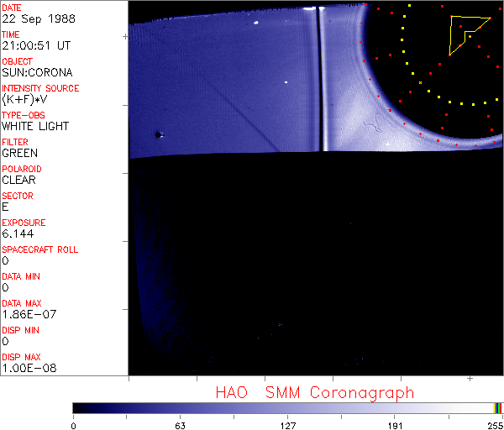Screen dimensions: 504x430
Task: Click the WHITE LIGHT observation type value
Action: tap(35, 127)
